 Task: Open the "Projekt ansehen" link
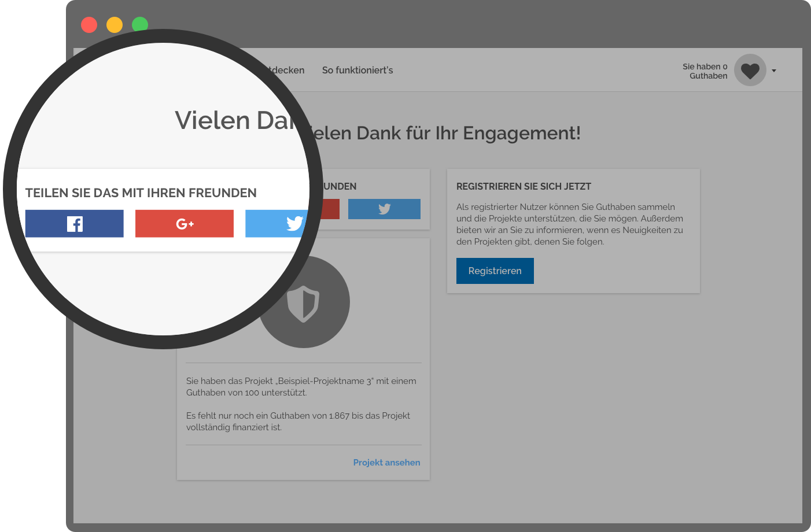[x=387, y=463]
